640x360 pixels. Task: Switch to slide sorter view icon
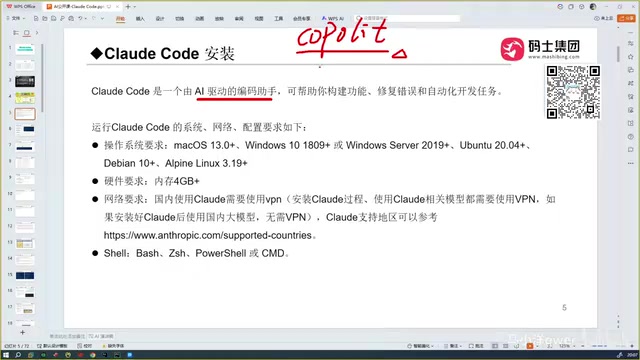(506, 346)
